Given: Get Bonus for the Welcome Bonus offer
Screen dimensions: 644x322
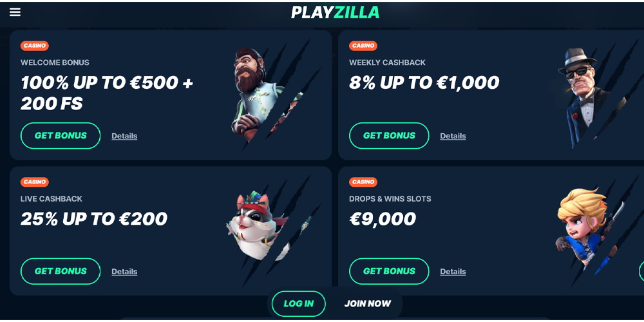Looking at the screenshot, I should click(x=61, y=135).
